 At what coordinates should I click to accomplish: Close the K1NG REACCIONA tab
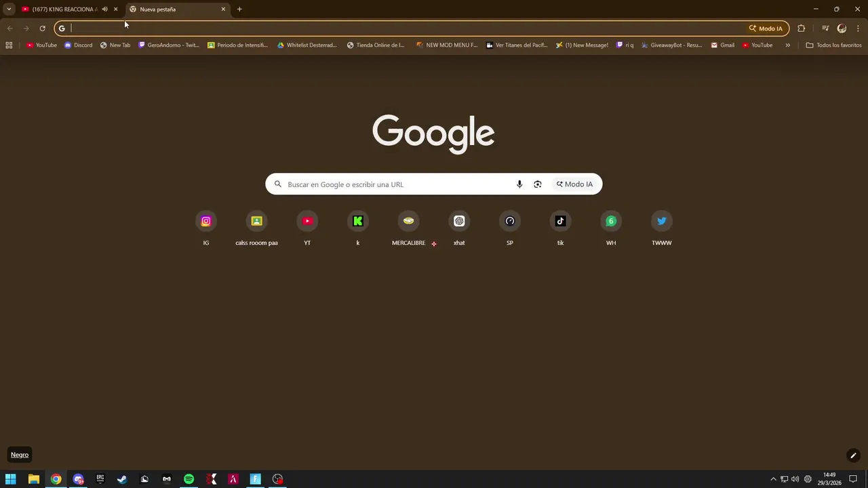(x=115, y=9)
